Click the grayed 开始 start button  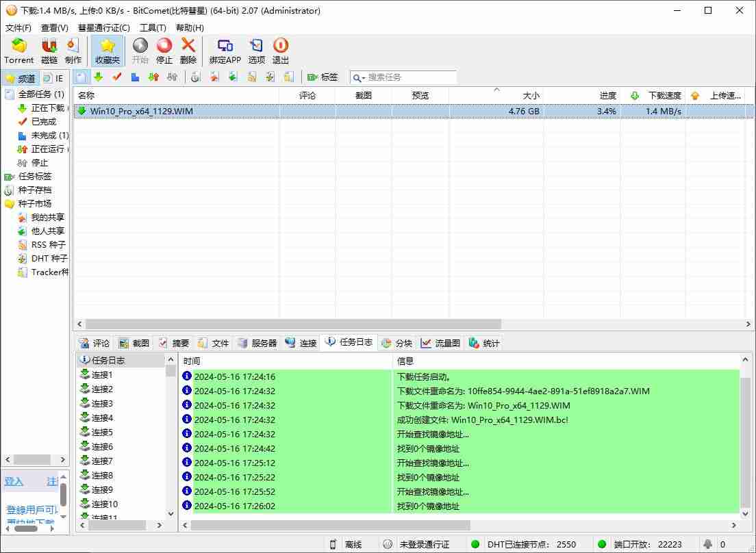(140, 51)
